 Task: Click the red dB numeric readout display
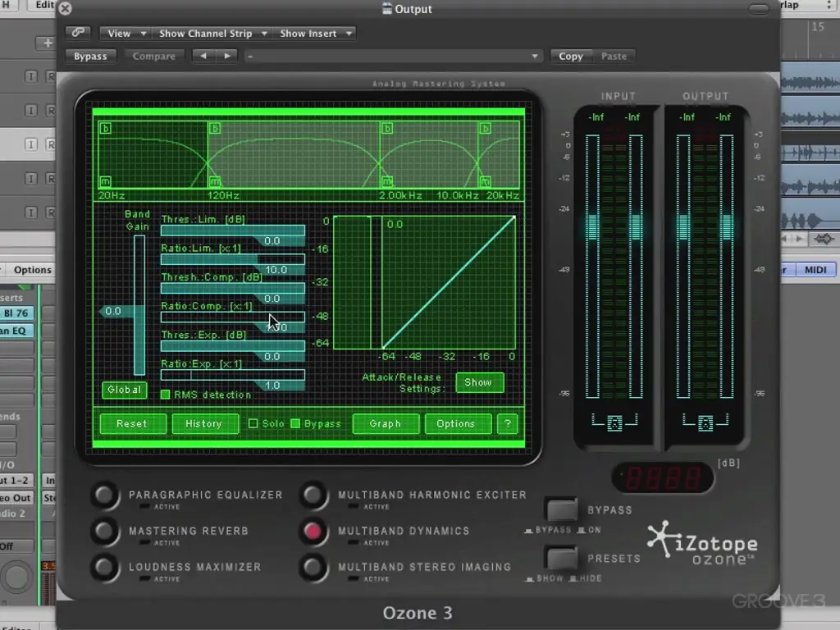tap(663, 477)
